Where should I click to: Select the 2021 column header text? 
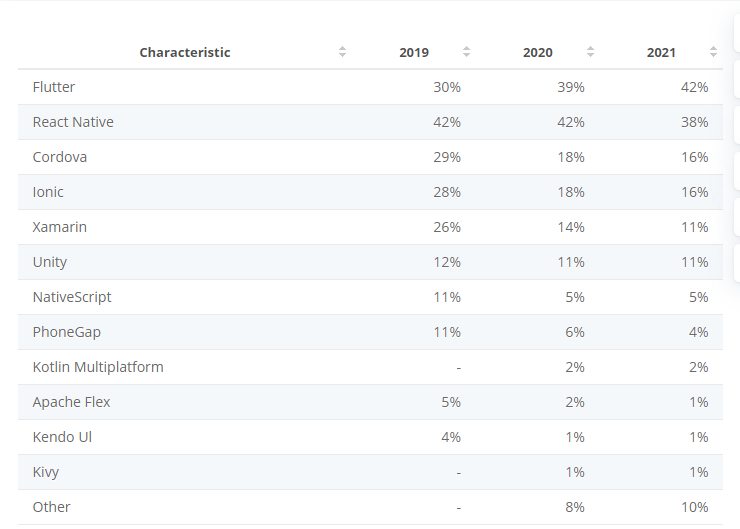661,52
